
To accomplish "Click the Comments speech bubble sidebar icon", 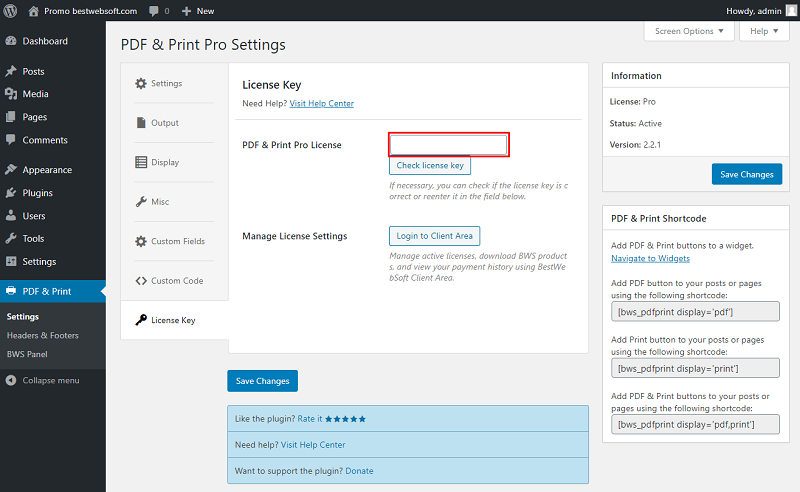I will 11,139.
